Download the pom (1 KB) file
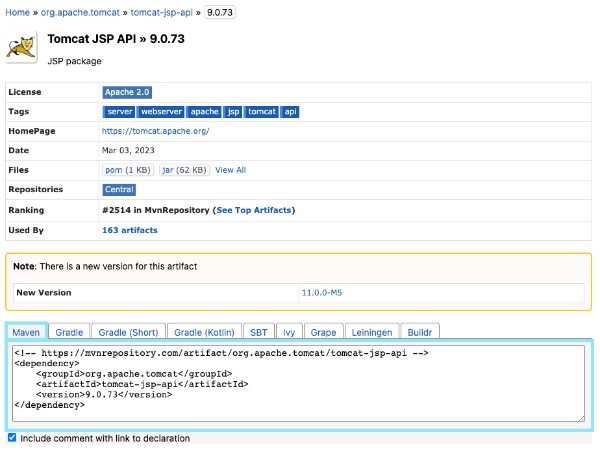 pos(128,170)
